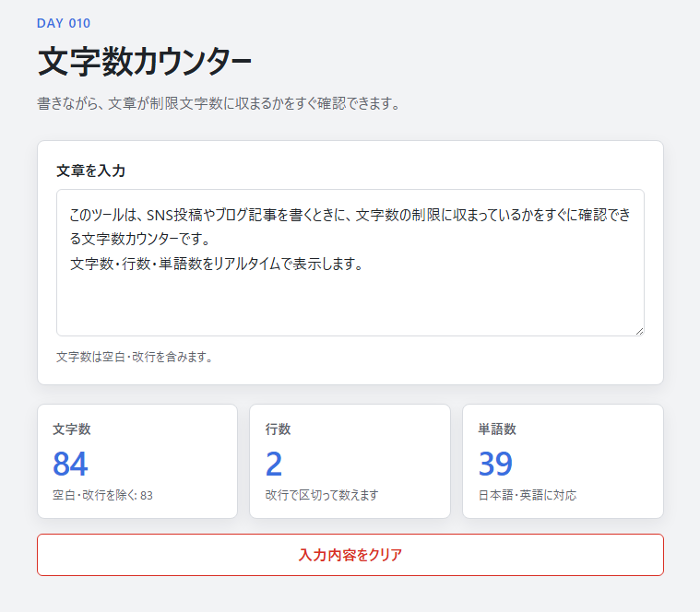Click the 文章を入力 field label
Viewport: 700px width, 612px height.
tap(90, 171)
